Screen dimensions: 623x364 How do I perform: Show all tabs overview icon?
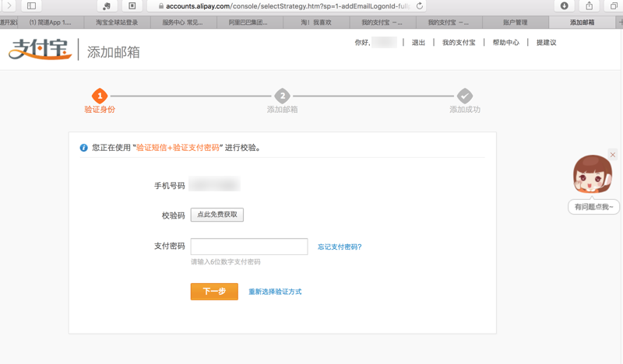tap(614, 5)
